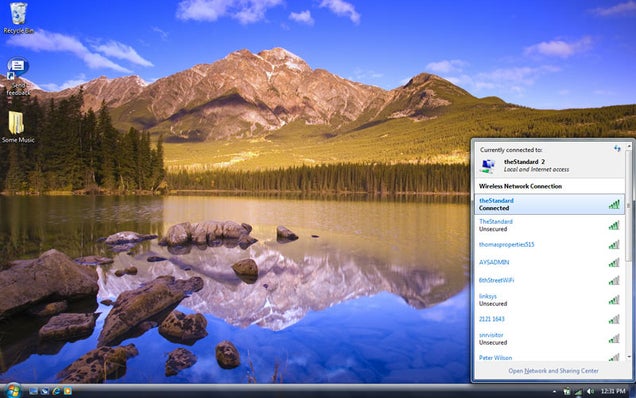636x398 pixels.
Task: Click Switch between windows quick launch icon
Action: [45, 391]
